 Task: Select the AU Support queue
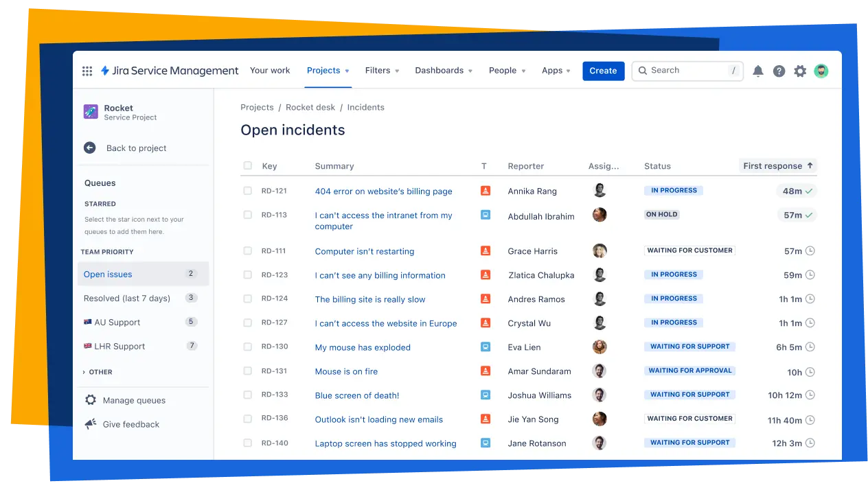pos(117,323)
